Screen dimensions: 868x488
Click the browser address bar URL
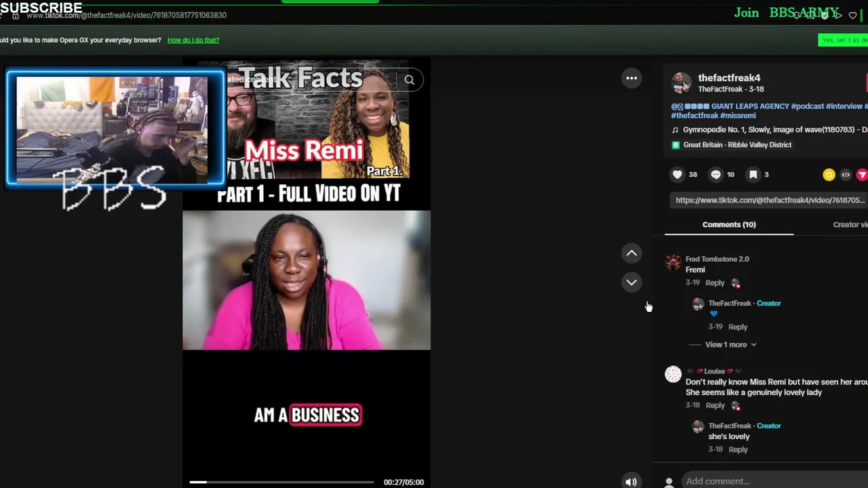pyautogui.click(x=126, y=15)
